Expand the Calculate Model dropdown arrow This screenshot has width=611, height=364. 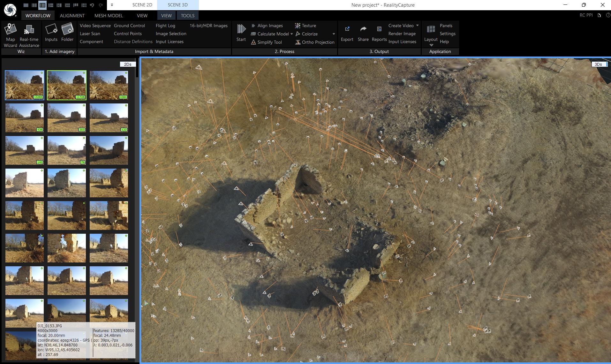click(291, 34)
